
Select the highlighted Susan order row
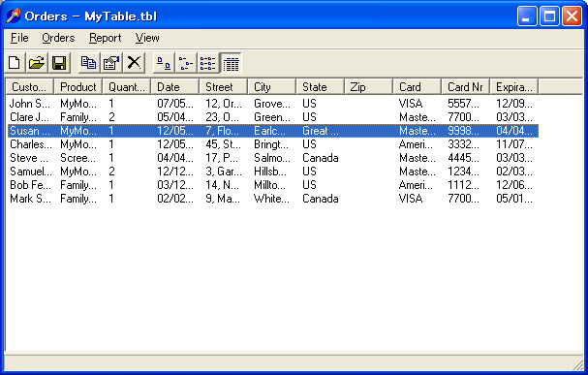pyautogui.click(x=272, y=131)
